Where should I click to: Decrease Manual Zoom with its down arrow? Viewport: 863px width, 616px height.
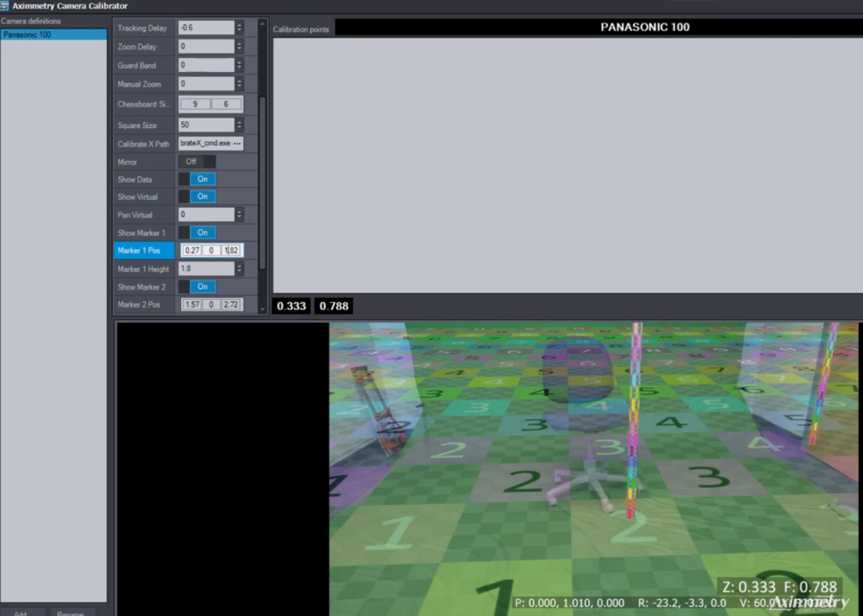(240, 87)
